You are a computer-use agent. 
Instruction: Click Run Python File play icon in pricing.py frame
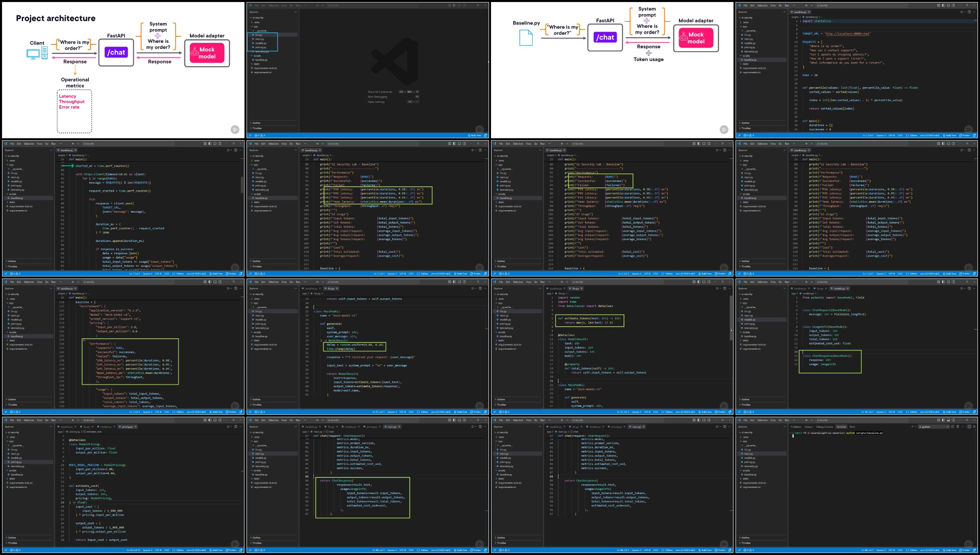pos(228,426)
